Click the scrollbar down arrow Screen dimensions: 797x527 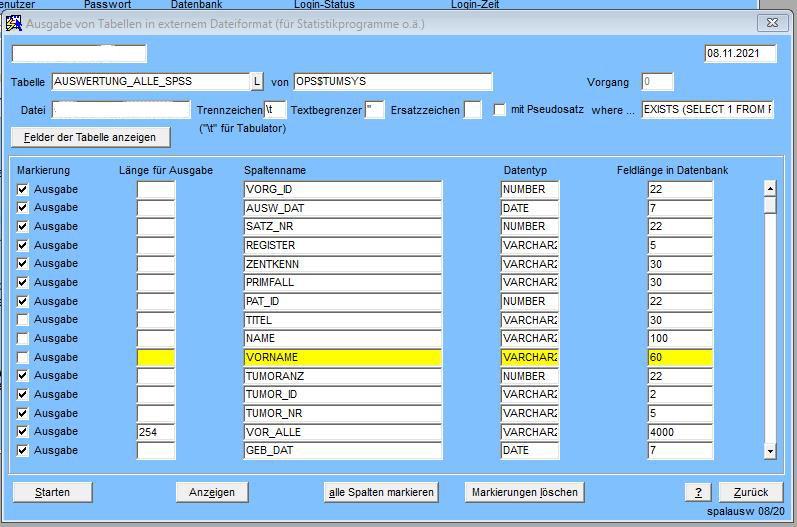tap(769, 451)
